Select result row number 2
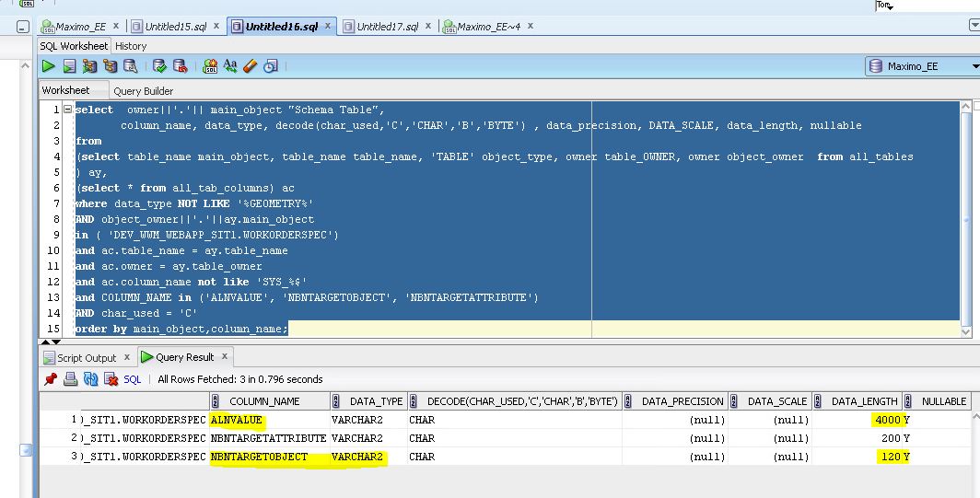 [75, 437]
